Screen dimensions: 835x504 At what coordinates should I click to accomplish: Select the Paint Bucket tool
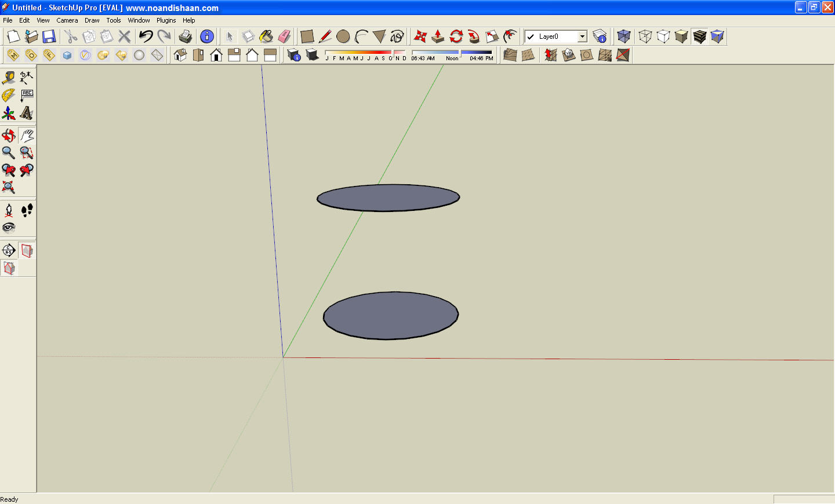(266, 36)
